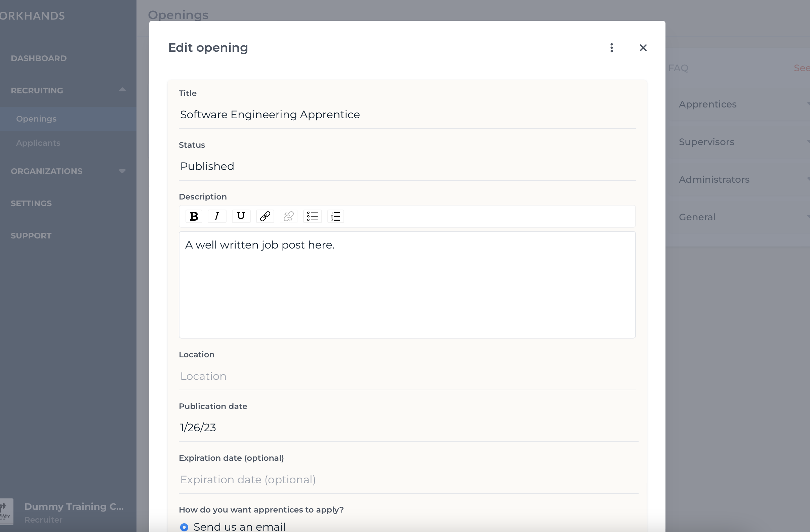Open the three-dot options menu for the opening
810x532 pixels.
point(611,48)
